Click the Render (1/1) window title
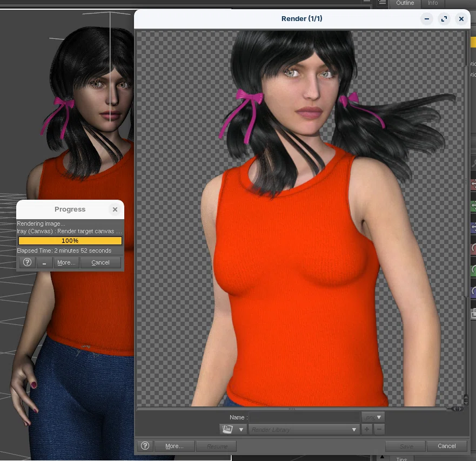The height and width of the screenshot is (461, 476). (x=301, y=18)
